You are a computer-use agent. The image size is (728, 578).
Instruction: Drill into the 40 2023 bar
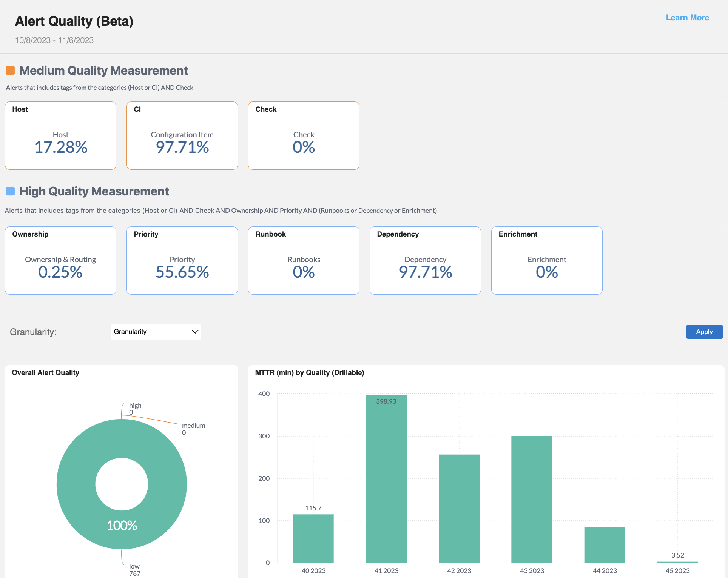tap(313, 538)
